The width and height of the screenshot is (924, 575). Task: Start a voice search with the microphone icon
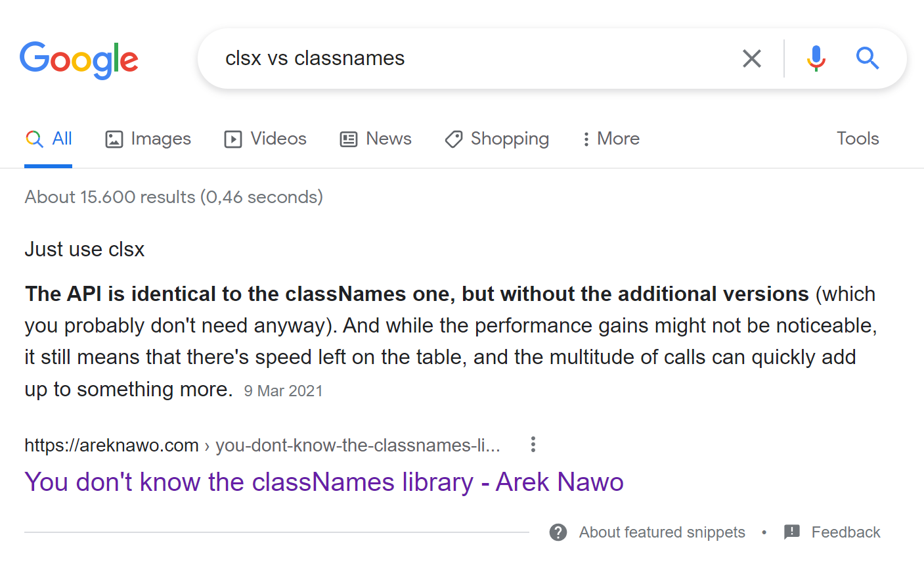coord(816,58)
